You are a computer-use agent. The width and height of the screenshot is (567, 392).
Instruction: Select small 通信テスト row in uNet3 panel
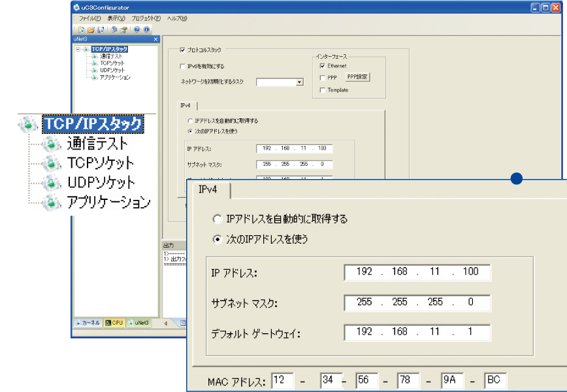tap(111, 56)
